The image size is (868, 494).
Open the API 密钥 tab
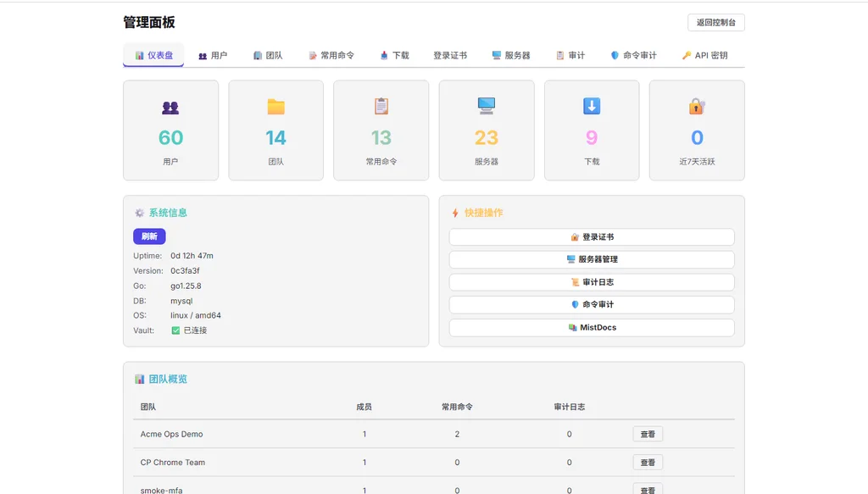704,55
